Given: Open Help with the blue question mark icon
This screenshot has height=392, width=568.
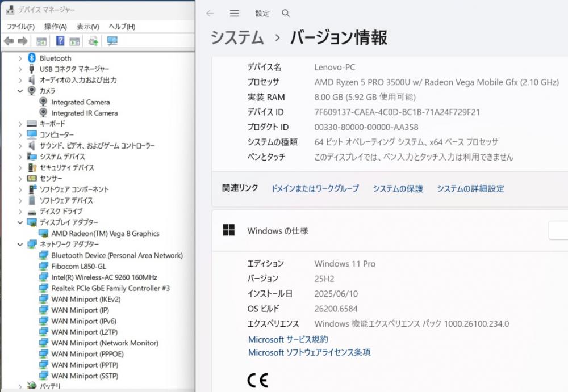Looking at the screenshot, I should point(60,41).
